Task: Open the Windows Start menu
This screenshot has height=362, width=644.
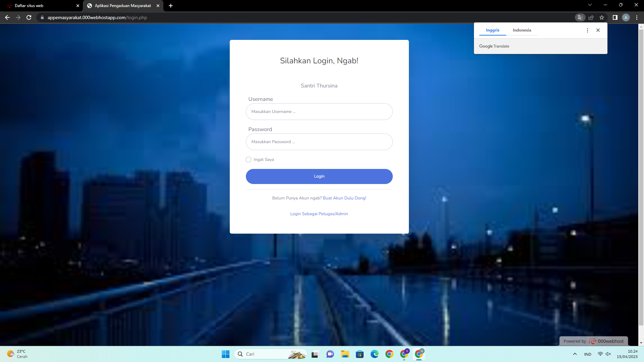Action: pyautogui.click(x=225, y=354)
